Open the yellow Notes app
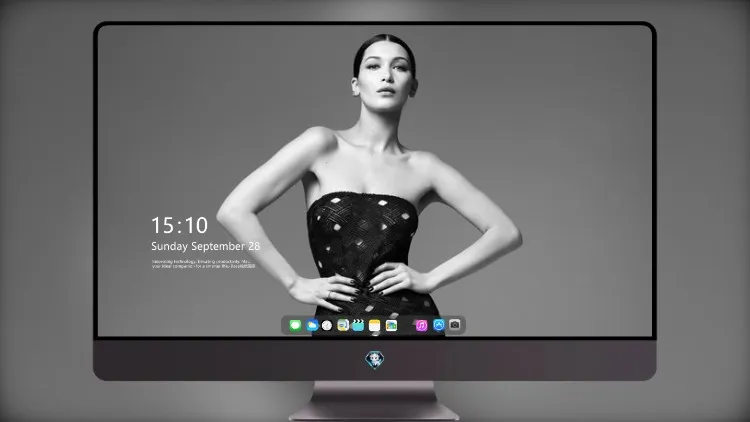The image size is (750, 422). pyautogui.click(x=375, y=325)
